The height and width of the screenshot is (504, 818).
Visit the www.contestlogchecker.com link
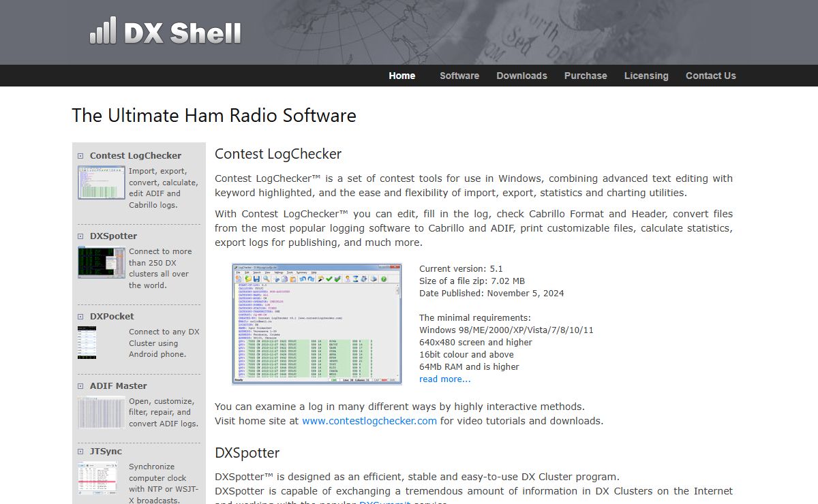coord(369,421)
